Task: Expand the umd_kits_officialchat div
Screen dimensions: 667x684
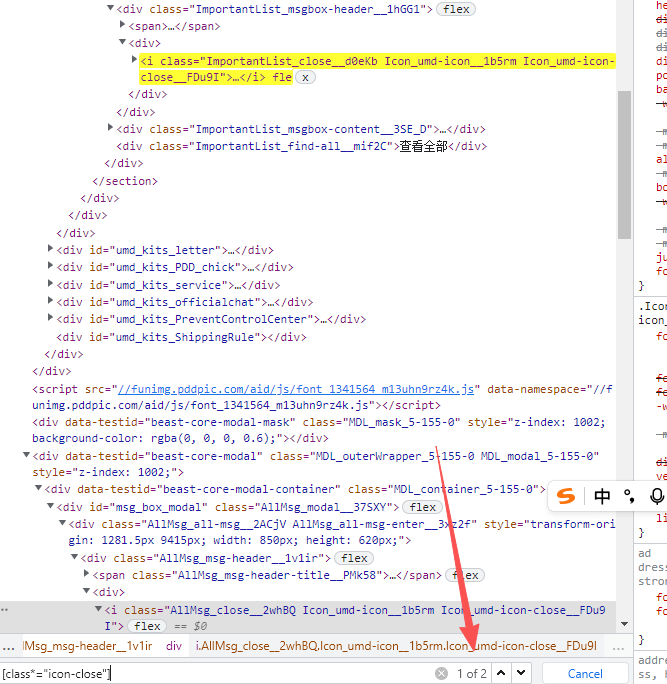Action: point(50,301)
